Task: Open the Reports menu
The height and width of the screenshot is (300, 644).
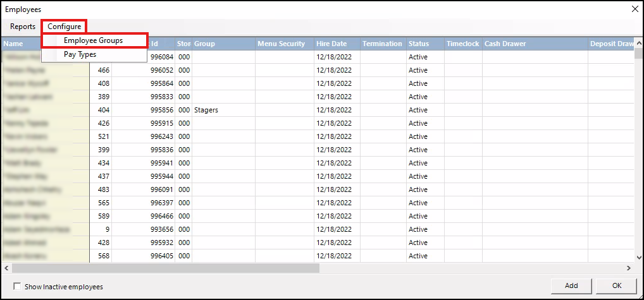Action: (22, 27)
